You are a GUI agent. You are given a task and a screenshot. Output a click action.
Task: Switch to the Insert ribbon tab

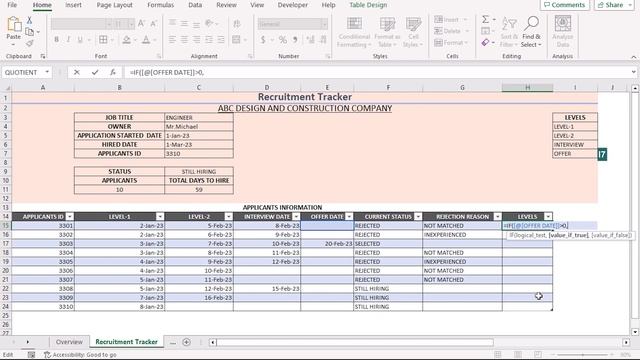click(73, 5)
